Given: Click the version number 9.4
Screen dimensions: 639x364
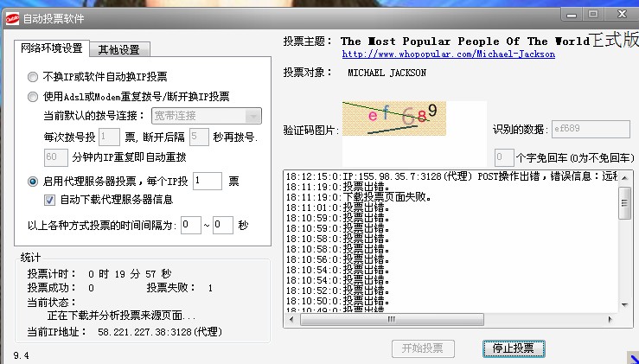Looking at the screenshot, I should point(22,355).
